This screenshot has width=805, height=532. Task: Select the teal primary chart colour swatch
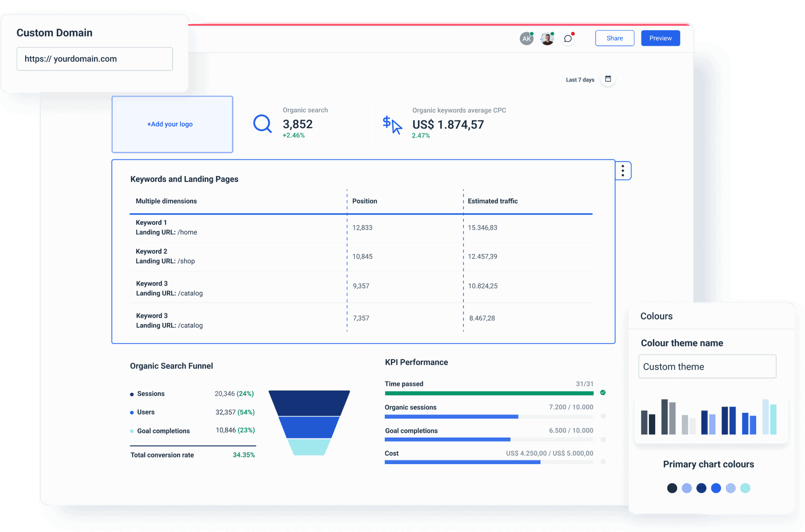745,488
